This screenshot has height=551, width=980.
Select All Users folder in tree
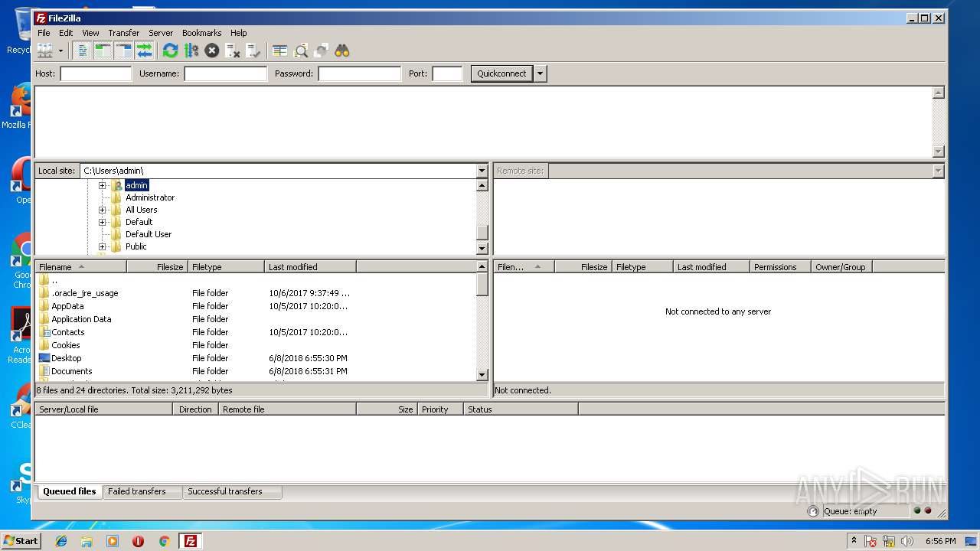(142, 210)
